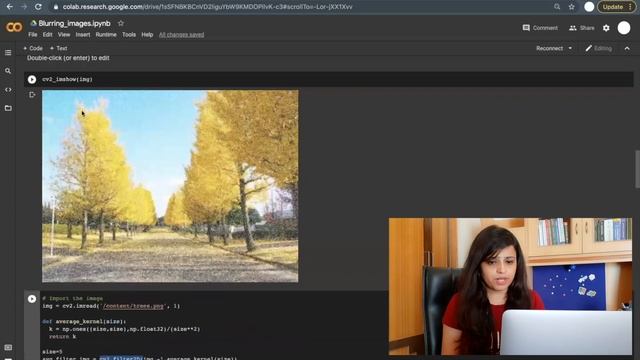Open the table of contents sidebar icon
Image resolution: width=640 pixels, height=360 pixels.
tap(8, 53)
